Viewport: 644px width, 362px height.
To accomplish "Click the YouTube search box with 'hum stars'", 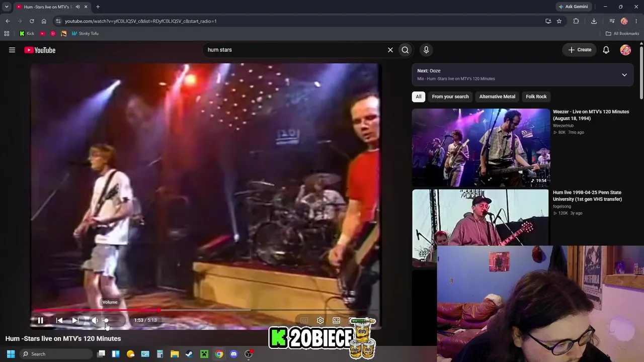I will click(x=294, y=50).
